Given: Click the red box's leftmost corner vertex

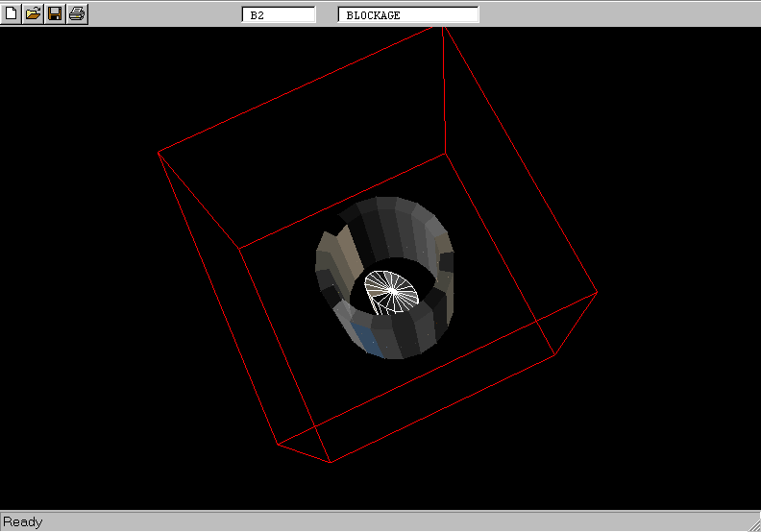Looking at the screenshot, I should (x=159, y=152).
